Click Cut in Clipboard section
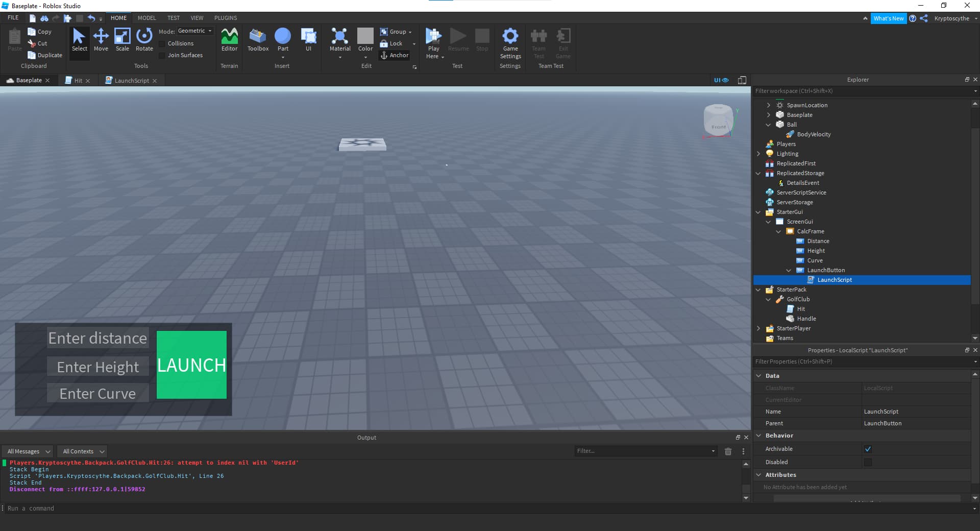This screenshot has height=531, width=980. [38, 43]
